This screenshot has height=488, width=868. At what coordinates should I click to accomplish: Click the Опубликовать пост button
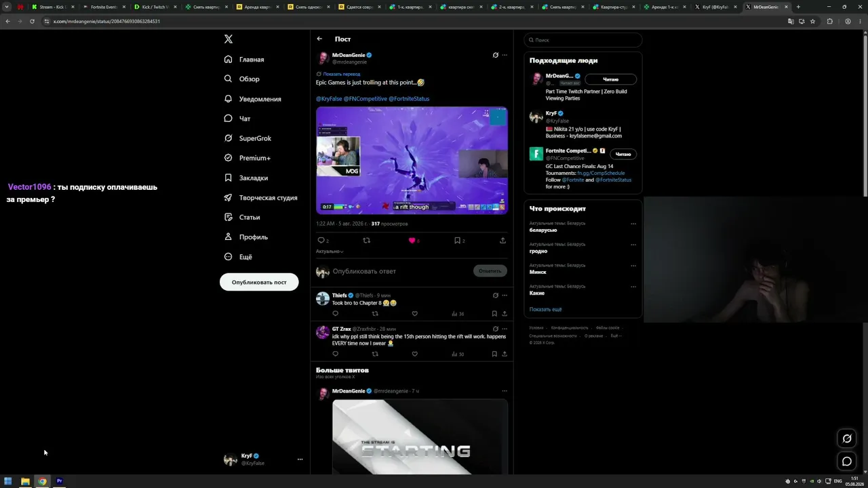(x=259, y=282)
